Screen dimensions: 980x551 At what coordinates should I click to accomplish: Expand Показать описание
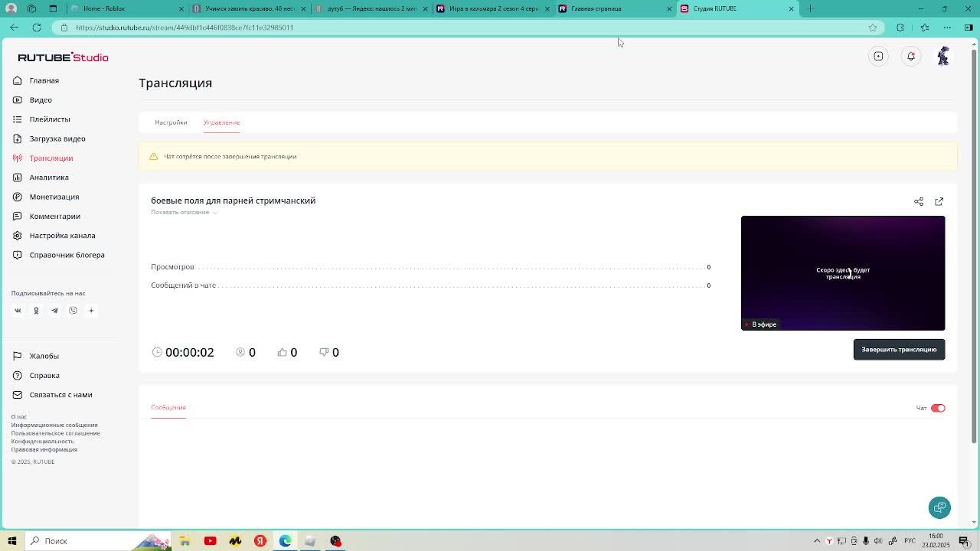coord(184,212)
